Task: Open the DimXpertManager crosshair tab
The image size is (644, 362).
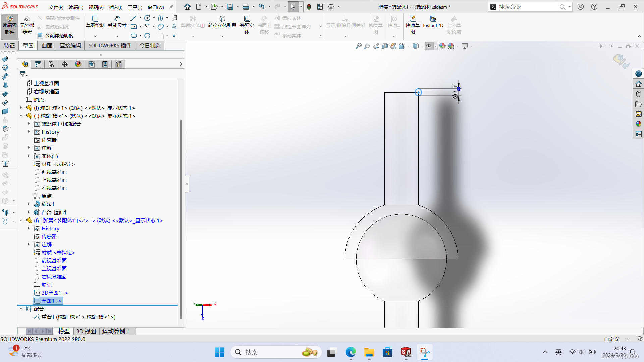Action: pos(65,64)
